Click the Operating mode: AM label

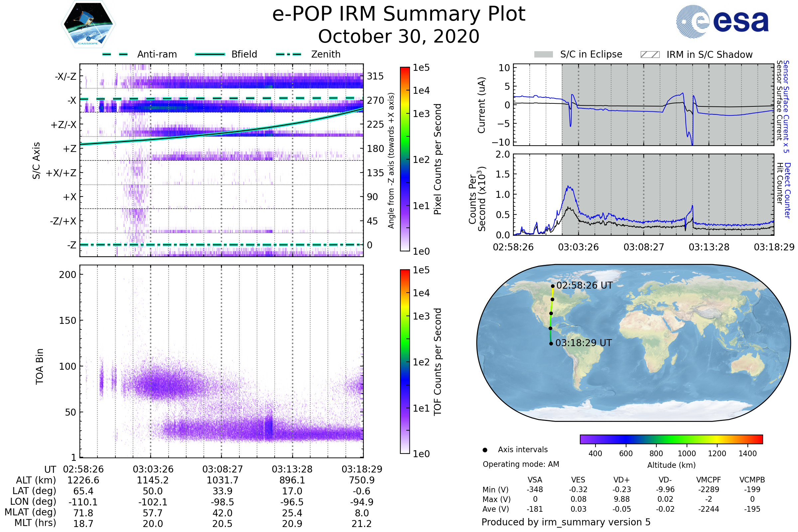[521, 464]
